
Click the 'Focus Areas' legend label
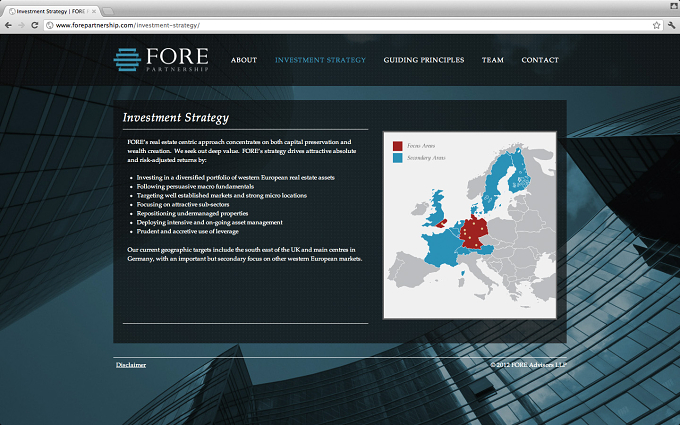point(421,146)
